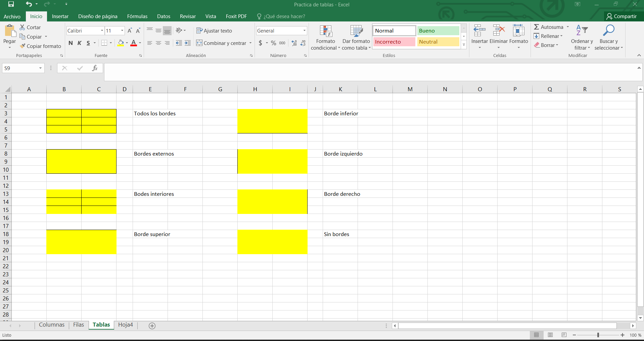Click cell containing Todos los bordes

coord(155,114)
